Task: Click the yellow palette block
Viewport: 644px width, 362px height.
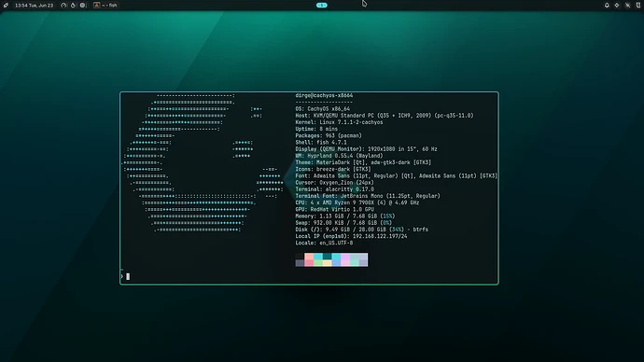Action: pos(327,263)
